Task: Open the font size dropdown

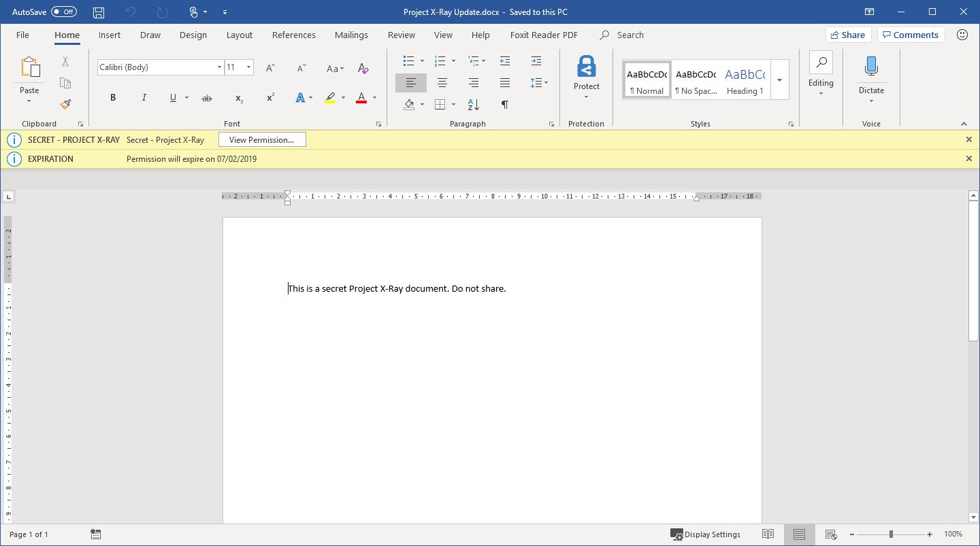Action: [249, 67]
